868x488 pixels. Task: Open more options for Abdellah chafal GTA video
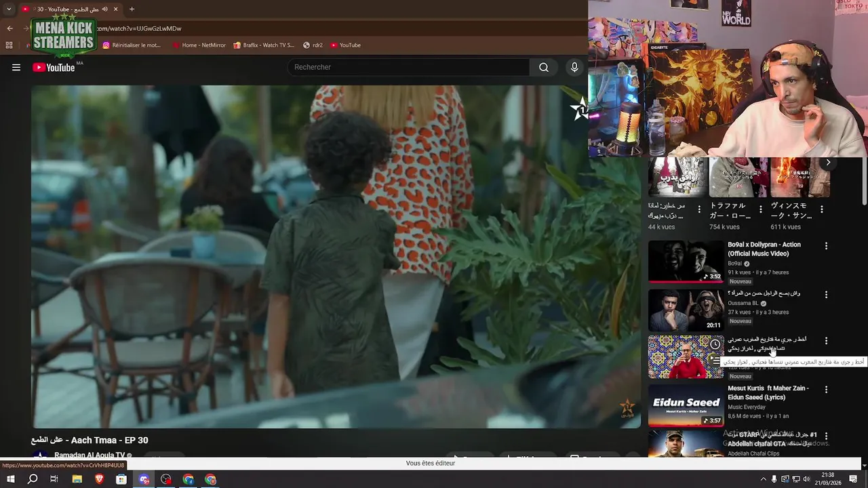[x=826, y=436]
